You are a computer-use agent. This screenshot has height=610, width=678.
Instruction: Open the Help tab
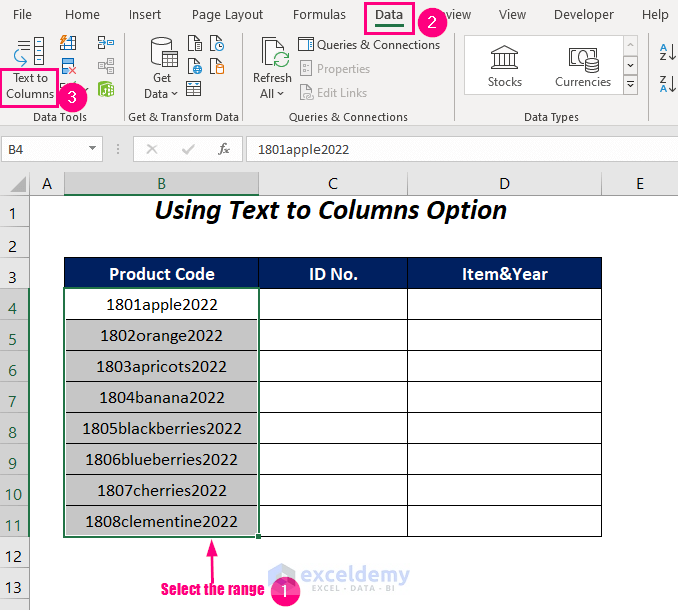655,15
